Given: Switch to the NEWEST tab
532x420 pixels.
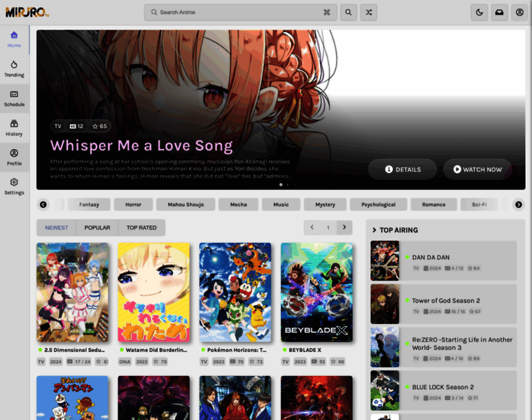Looking at the screenshot, I should click(x=56, y=227).
